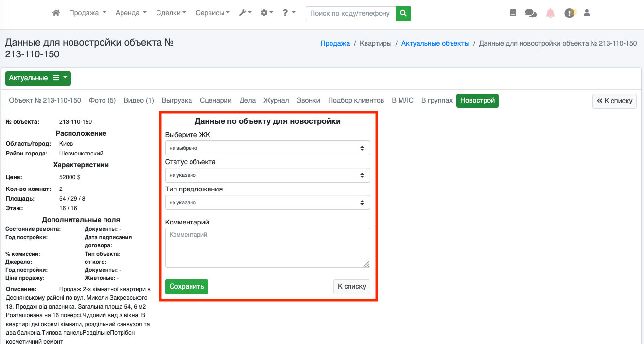Image resolution: width=644 pixels, height=344 pixels.
Task: Click "Актуальные объекты" breadcrumb link
Action: [435, 43]
